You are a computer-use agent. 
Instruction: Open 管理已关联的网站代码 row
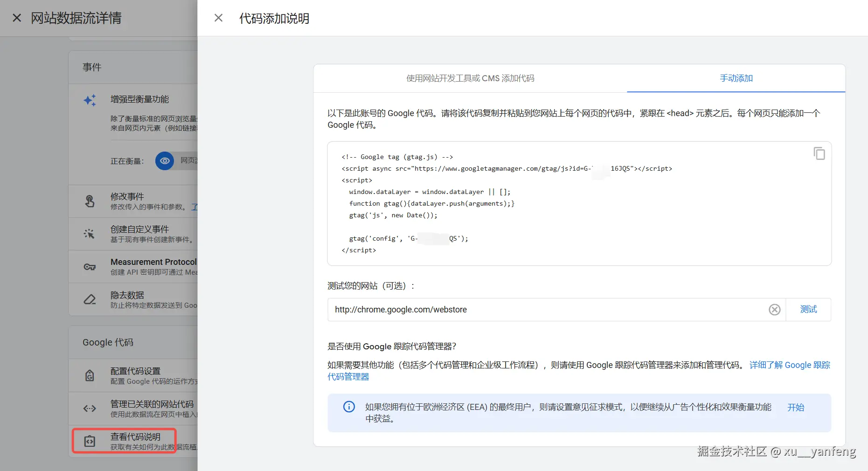133,409
